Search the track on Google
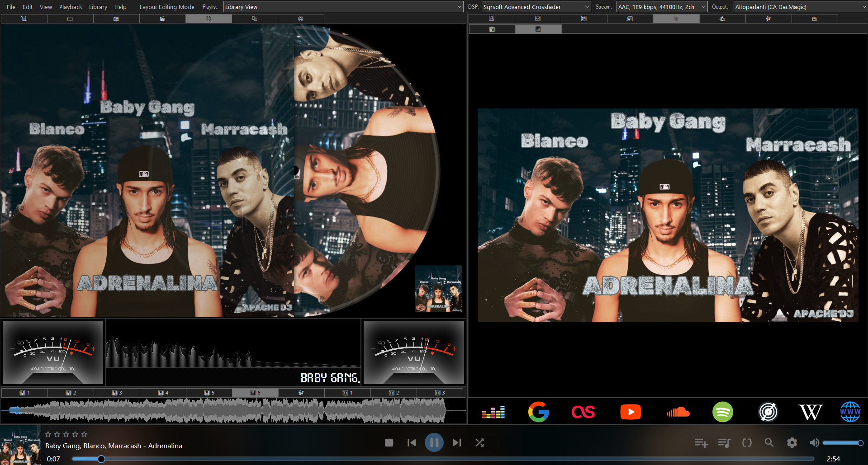868x465 pixels. [538, 412]
